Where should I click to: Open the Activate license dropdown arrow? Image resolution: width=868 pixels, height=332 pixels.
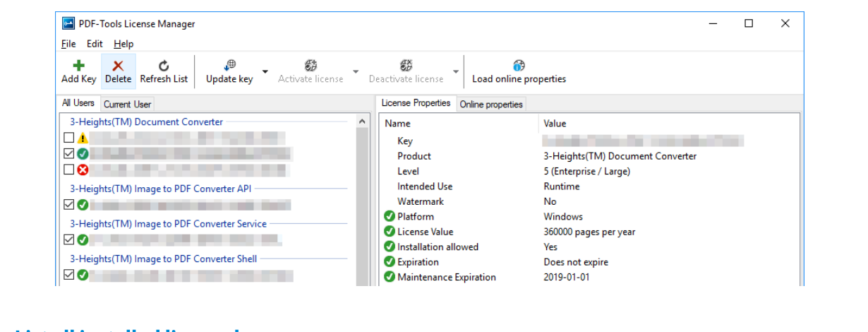[356, 71]
